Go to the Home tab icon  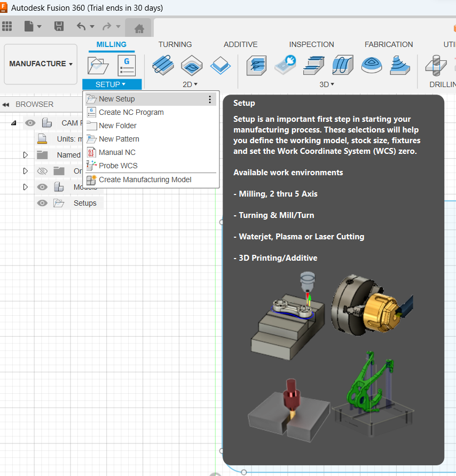(139, 28)
